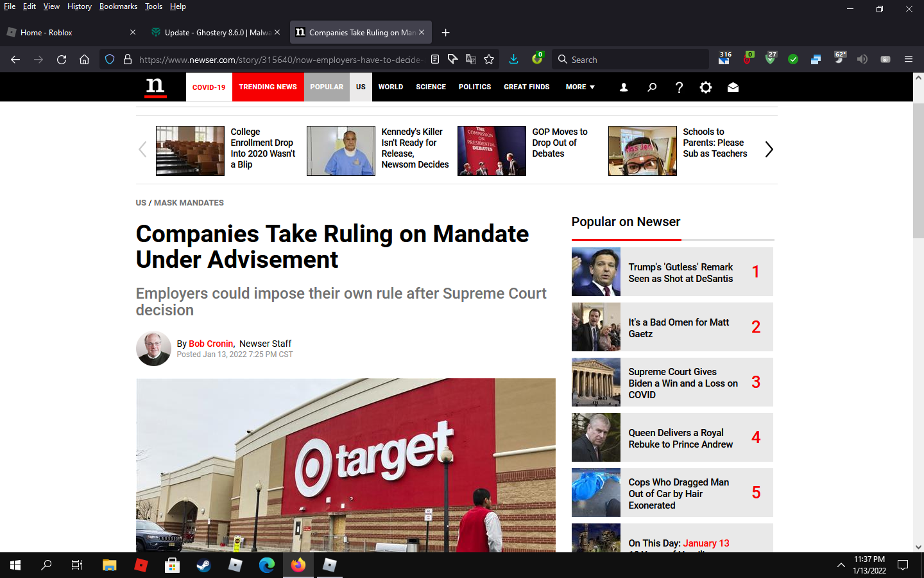This screenshot has width=924, height=578.
Task: Open the SCIENCE news section
Action: point(431,87)
